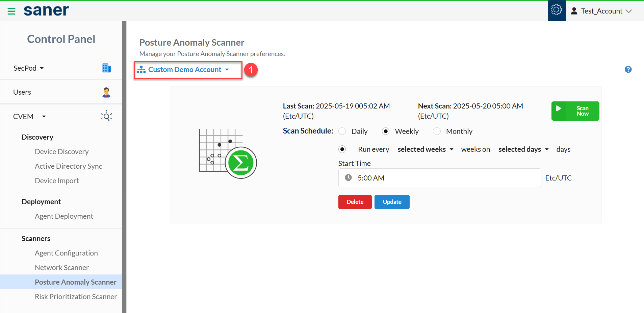The width and height of the screenshot is (644, 313).
Task: Click the Users avatar icon
Action: [106, 92]
